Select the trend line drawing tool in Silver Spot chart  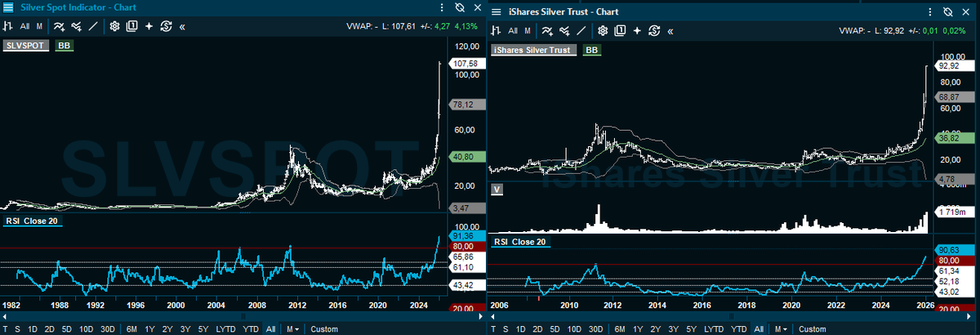coord(94,26)
